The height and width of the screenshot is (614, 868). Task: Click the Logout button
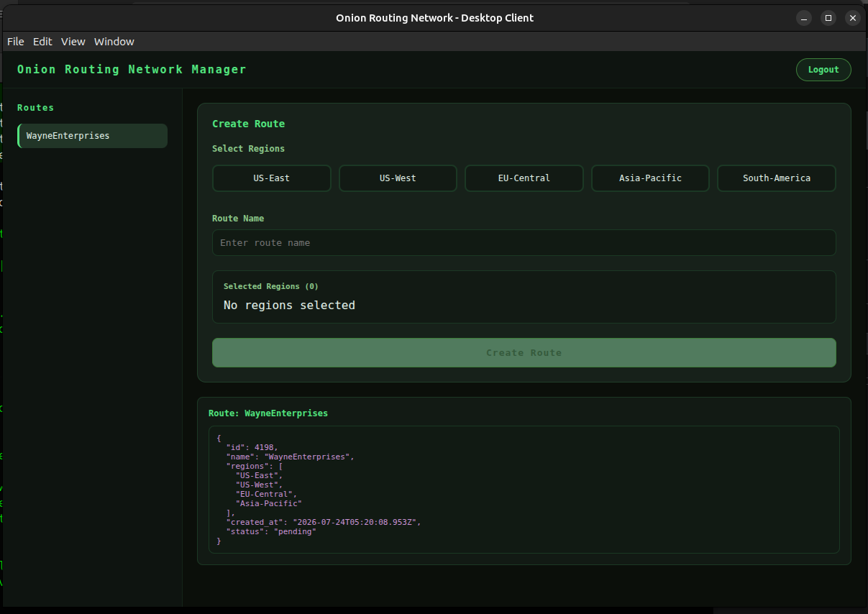pos(823,70)
